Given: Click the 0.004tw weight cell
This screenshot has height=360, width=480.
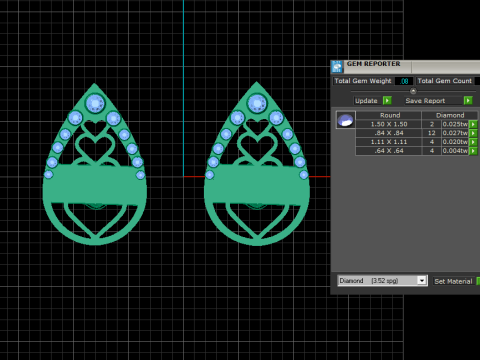Looking at the screenshot, I should coord(455,151).
